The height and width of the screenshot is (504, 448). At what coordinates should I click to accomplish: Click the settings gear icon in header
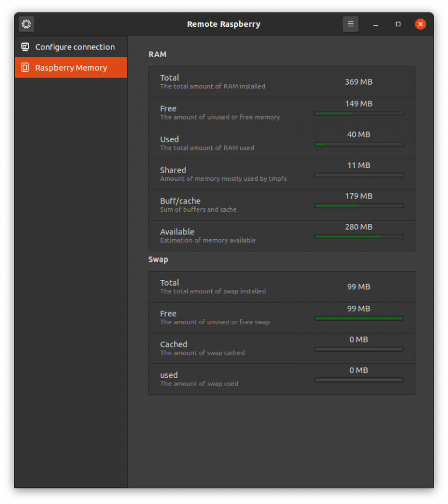(26, 24)
